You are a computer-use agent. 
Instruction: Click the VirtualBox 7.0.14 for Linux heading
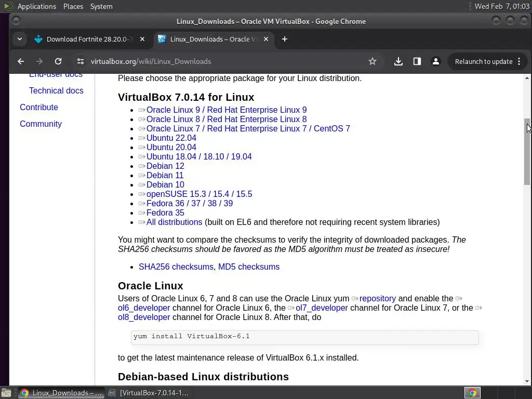click(186, 97)
